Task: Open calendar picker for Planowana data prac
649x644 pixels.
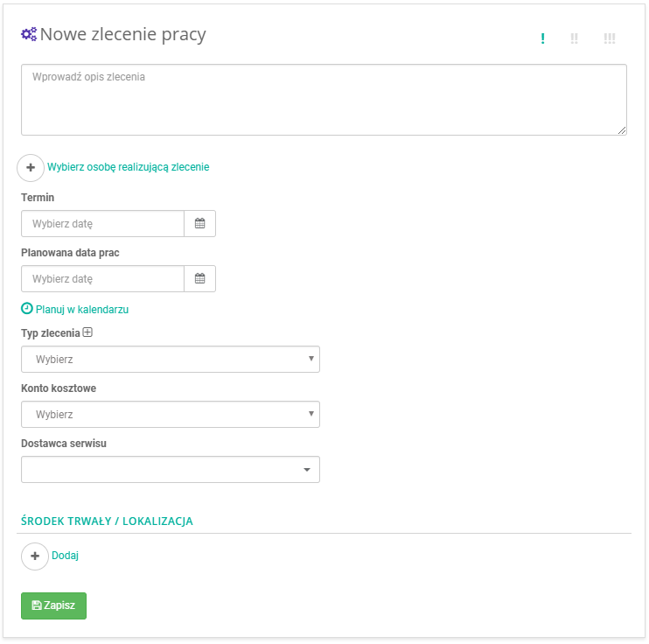Action: click(200, 279)
